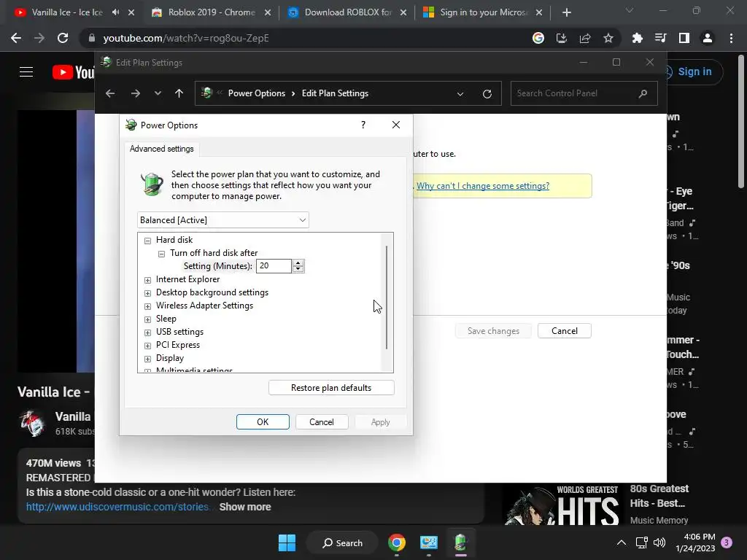747x560 pixels.
Task: Collapse the Hard disk tree node
Action: (x=147, y=241)
